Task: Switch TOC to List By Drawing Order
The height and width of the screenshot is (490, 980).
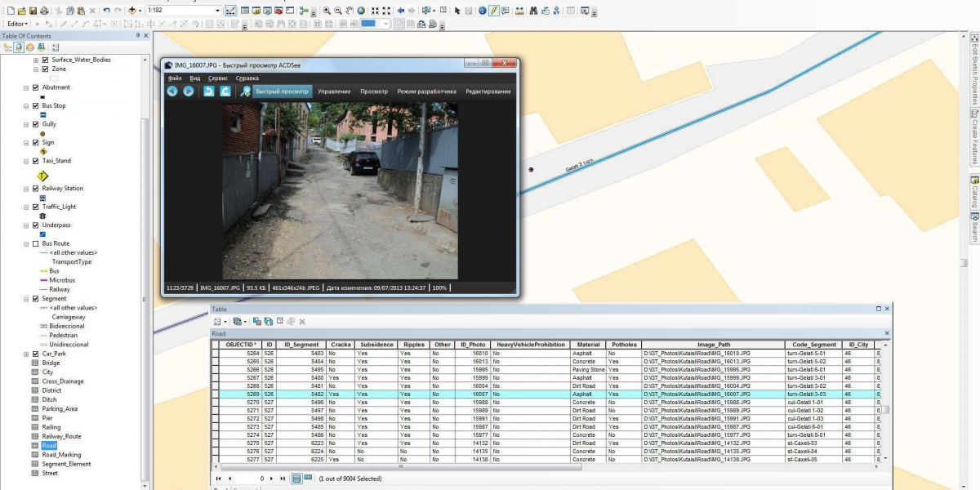Action: [x=7, y=47]
